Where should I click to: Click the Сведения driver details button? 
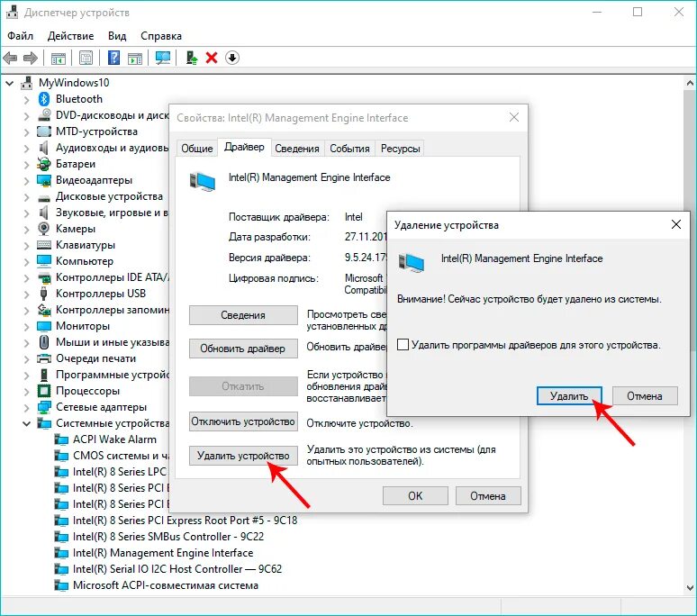point(243,315)
